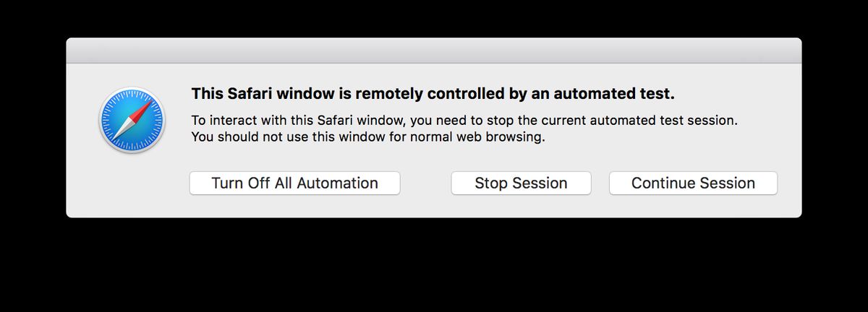Click the dialog's gray title bar
The width and height of the screenshot is (868, 312).
pyautogui.click(x=434, y=51)
